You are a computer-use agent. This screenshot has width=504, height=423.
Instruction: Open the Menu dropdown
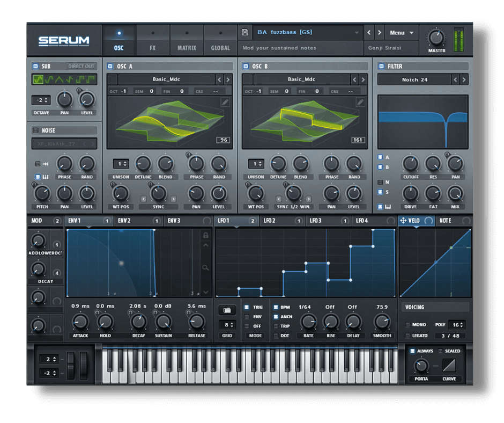(402, 33)
